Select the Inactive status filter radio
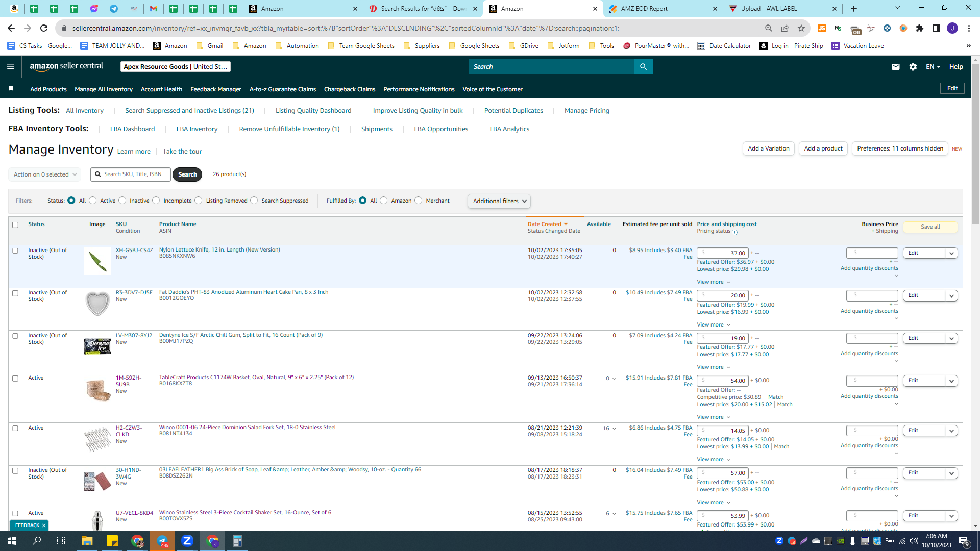This screenshot has height=551, width=980. (x=122, y=201)
